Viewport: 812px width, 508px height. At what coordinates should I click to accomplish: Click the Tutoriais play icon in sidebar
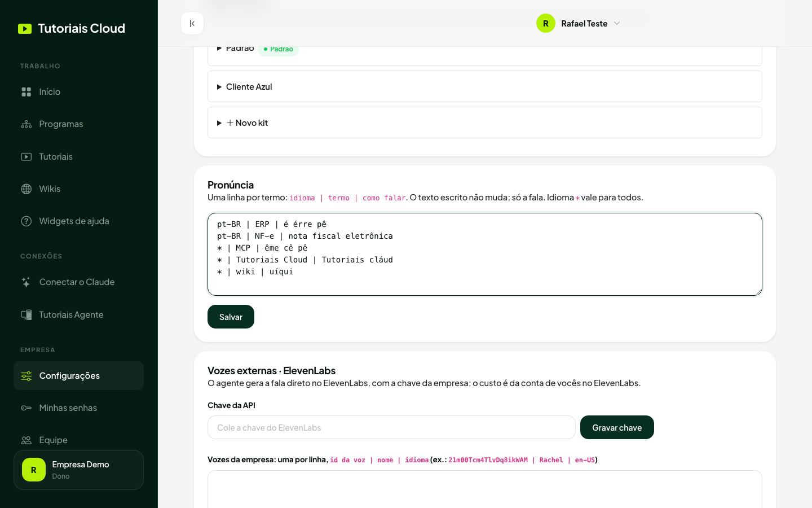(27, 156)
